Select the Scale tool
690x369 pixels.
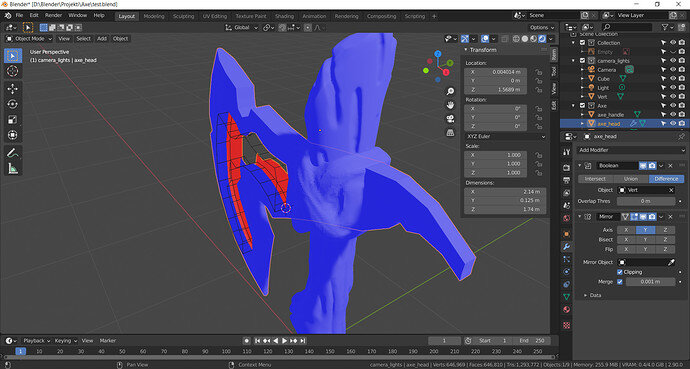[12, 120]
